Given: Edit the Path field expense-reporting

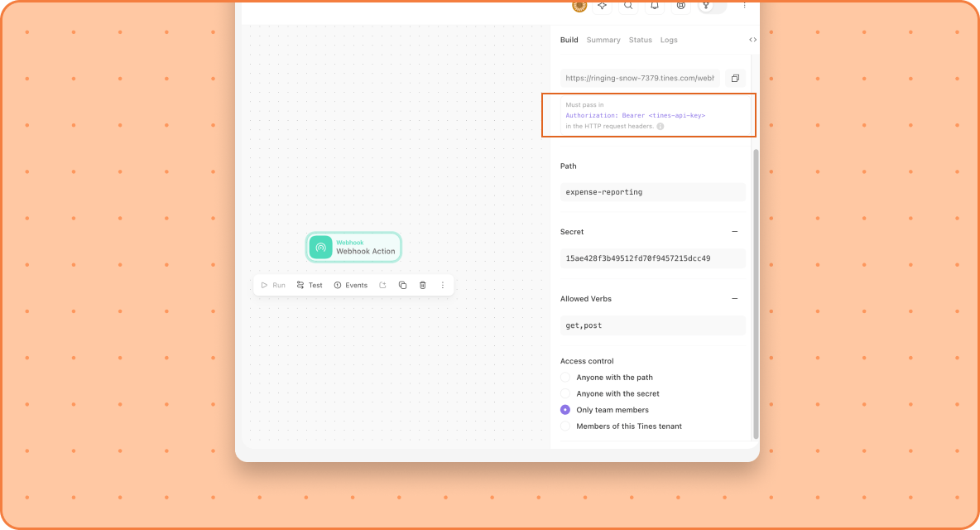Looking at the screenshot, I should coord(652,192).
